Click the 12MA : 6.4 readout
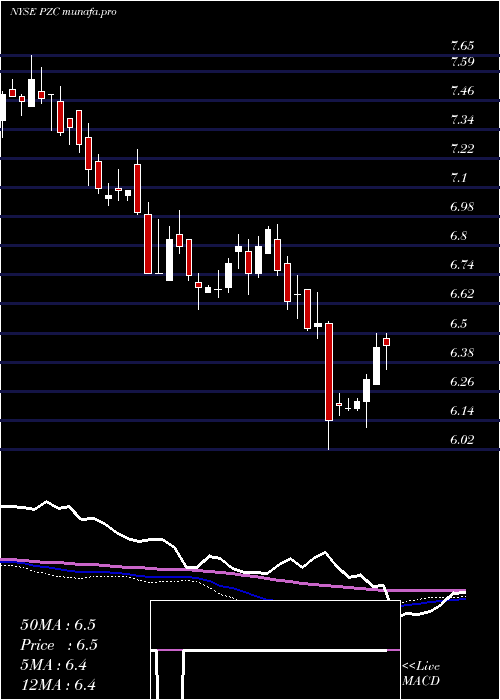The width and height of the screenshot is (500, 700). 58,685
